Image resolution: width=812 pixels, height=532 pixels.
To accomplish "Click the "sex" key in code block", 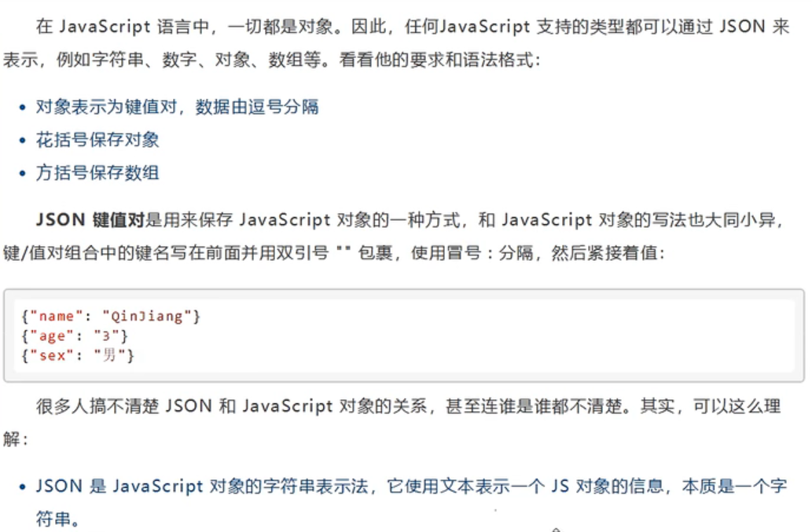I will click(52, 356).
